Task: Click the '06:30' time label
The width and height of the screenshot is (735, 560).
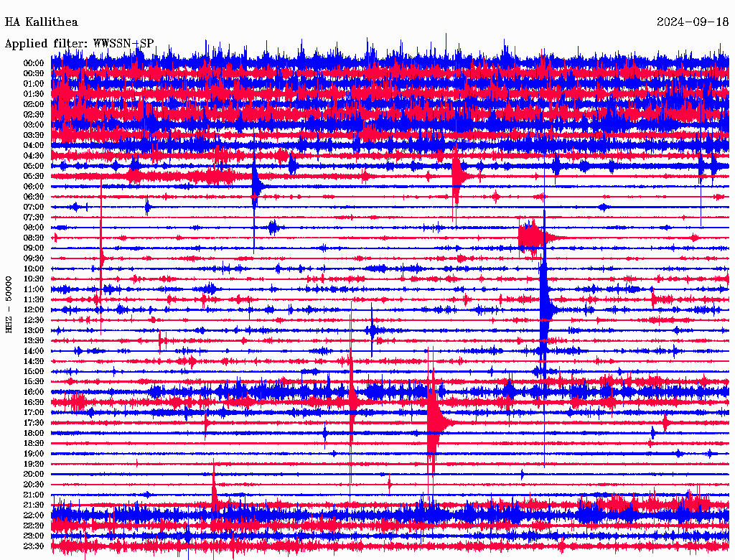Action: (34, 197)
